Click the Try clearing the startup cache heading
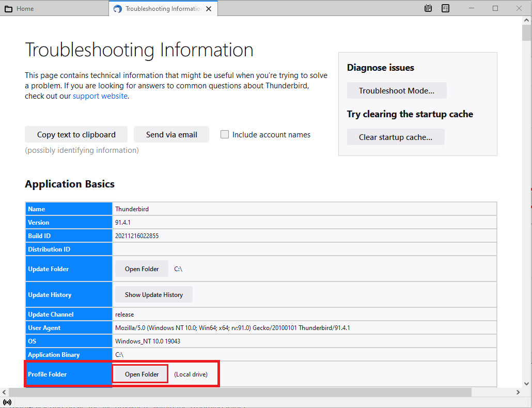Screen dimensions: 532x408 [410, 114]
